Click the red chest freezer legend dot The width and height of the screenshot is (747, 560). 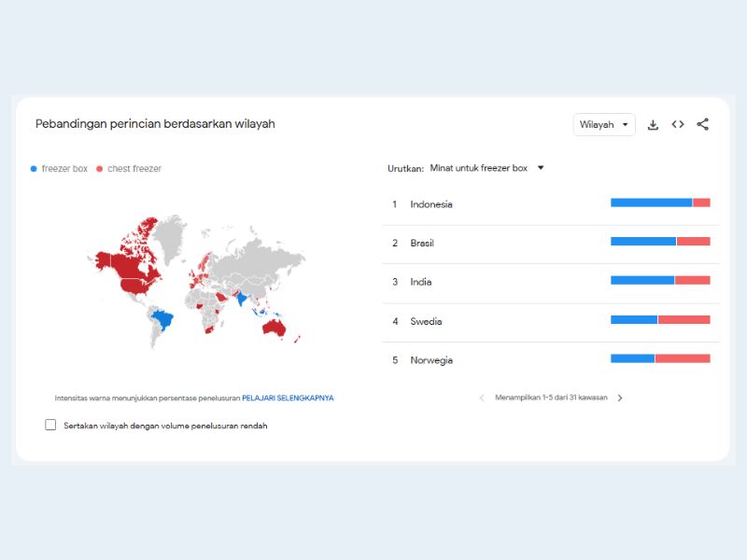(100, 169)
